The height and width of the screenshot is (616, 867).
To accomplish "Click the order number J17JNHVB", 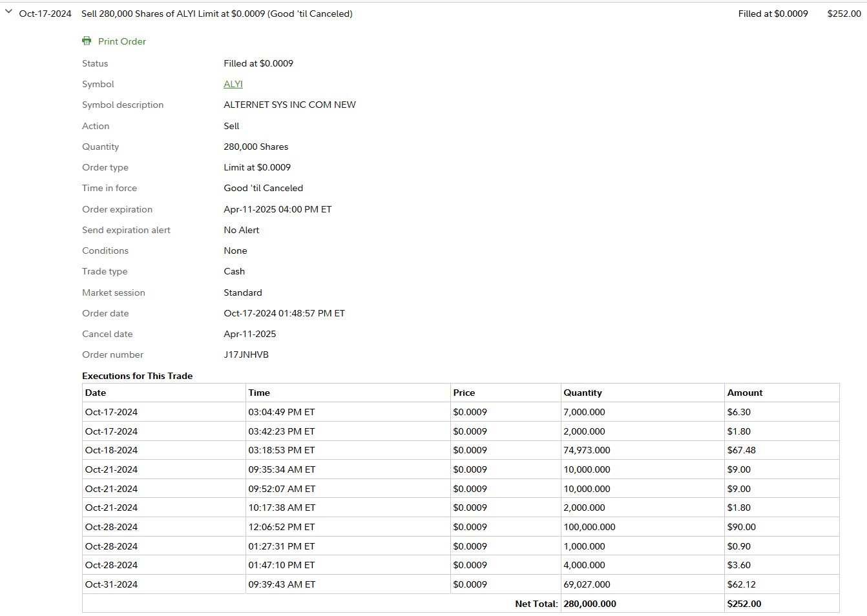I will point(246,354).
